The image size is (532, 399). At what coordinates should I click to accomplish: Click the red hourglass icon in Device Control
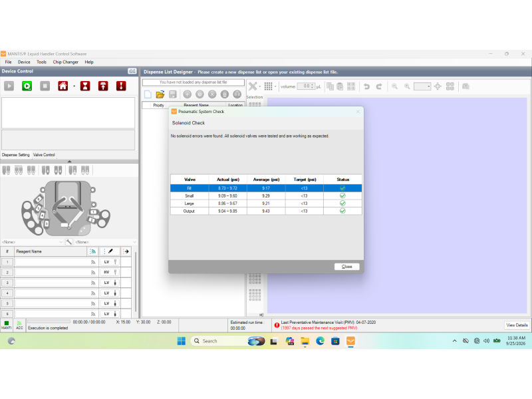(85, 86)
